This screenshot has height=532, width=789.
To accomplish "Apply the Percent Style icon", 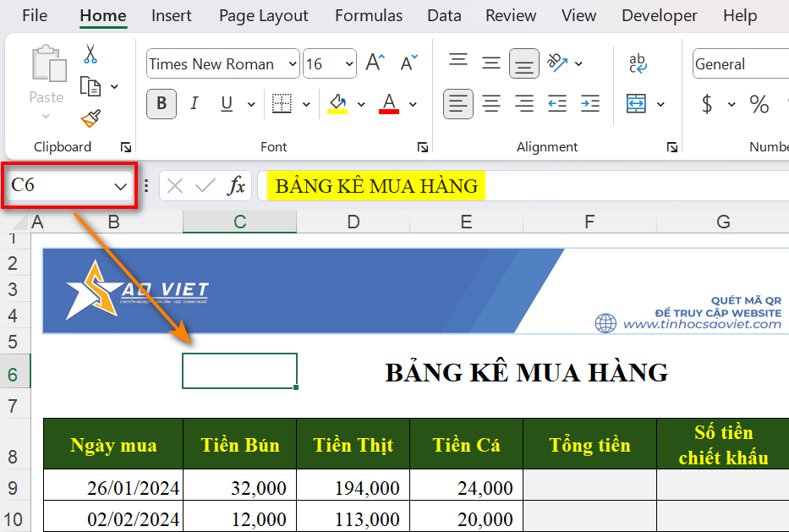I will tap(759, 103).
